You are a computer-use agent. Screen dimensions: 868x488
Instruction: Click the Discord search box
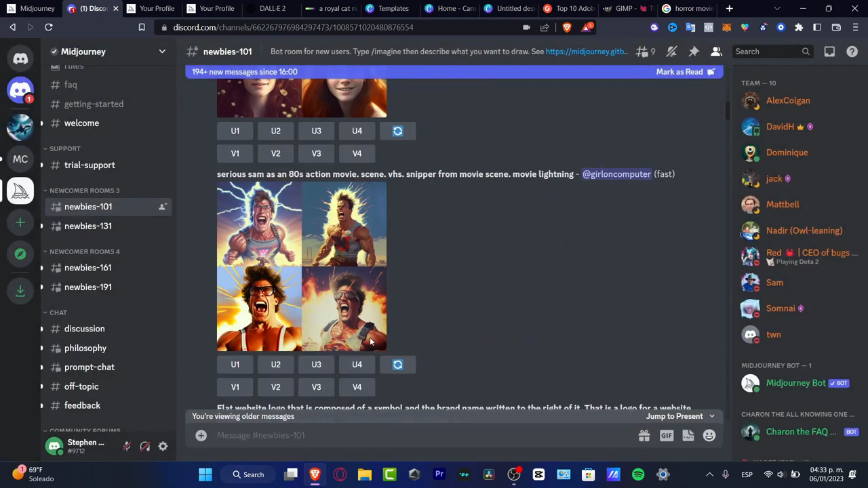coord(772,52)
